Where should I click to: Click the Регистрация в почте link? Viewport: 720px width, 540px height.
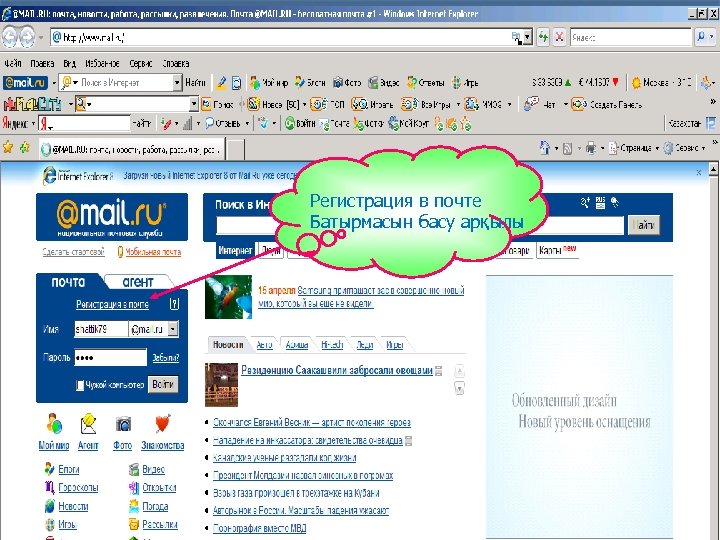[x=112, y=304]
